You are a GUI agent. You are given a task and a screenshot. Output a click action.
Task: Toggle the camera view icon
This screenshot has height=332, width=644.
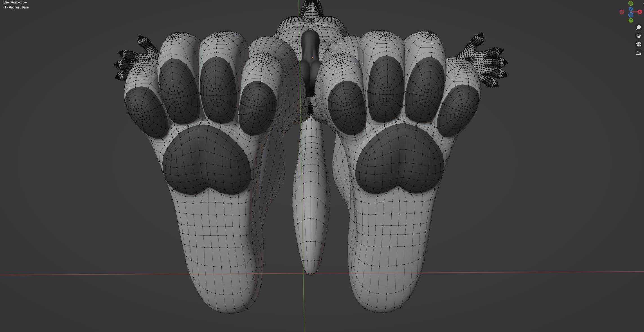[x=639, y=44]
